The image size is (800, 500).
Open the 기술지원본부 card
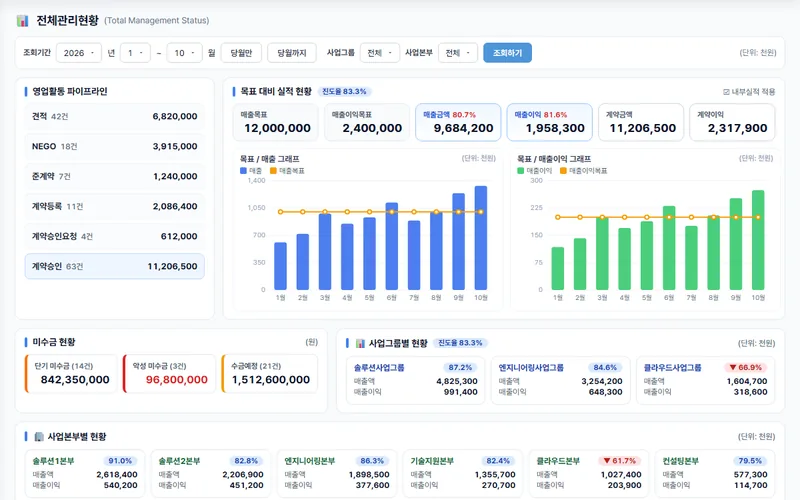(x=463, y=474)
